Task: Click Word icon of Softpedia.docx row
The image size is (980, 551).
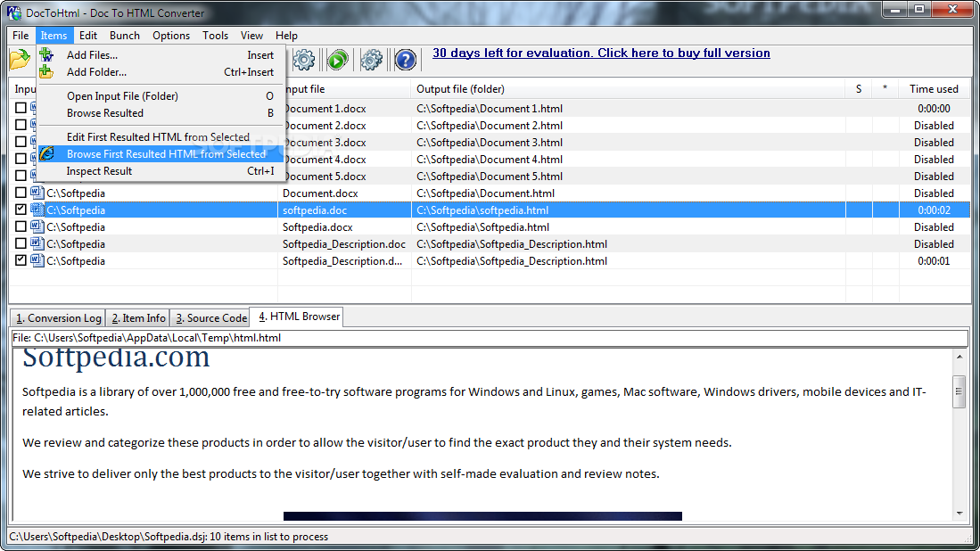Action: pyautogui.click(x=37, y=226)
